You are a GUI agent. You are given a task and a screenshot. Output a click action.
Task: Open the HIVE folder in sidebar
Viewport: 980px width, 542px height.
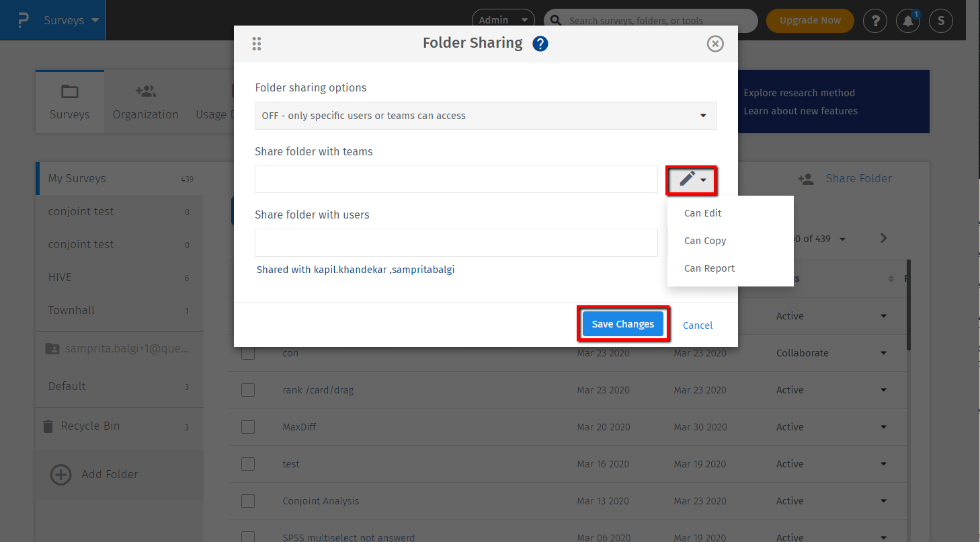click(60, 277)
